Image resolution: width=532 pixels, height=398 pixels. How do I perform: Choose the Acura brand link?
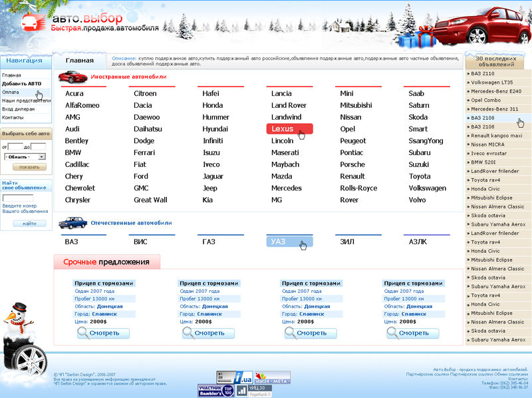[x=74, y=93]
